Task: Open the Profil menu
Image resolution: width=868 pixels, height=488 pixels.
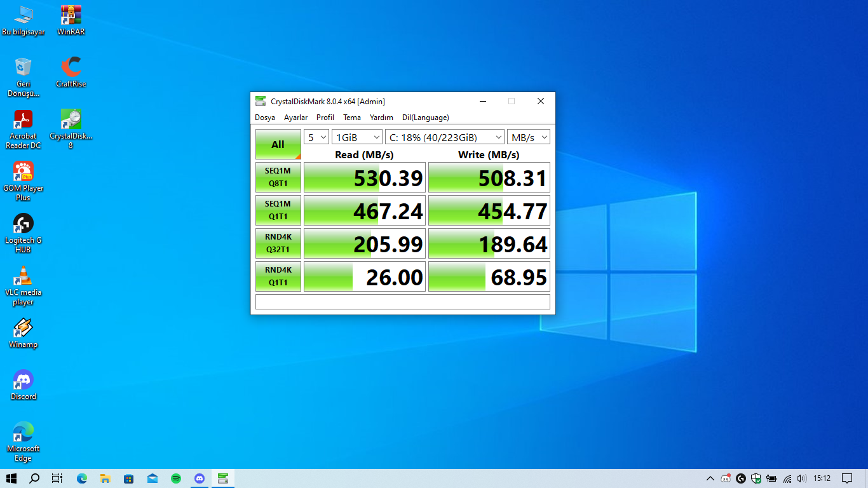Action: tap(325, 118)
